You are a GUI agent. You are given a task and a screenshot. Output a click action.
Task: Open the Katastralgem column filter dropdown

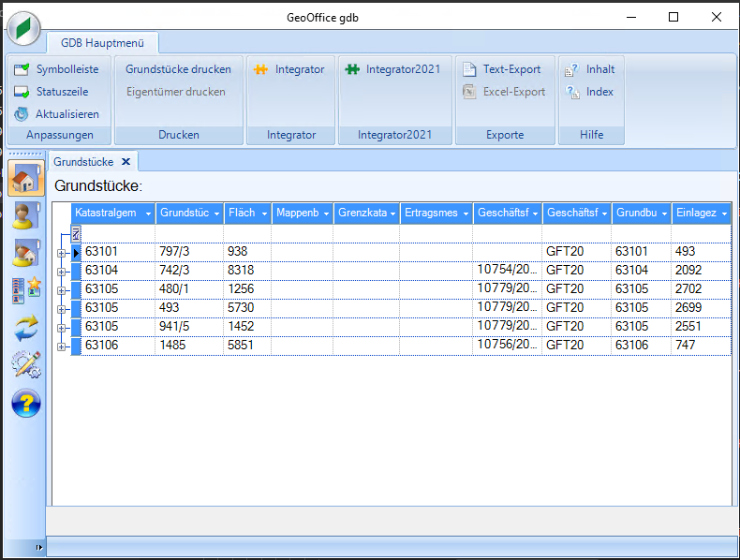point(148,214)
